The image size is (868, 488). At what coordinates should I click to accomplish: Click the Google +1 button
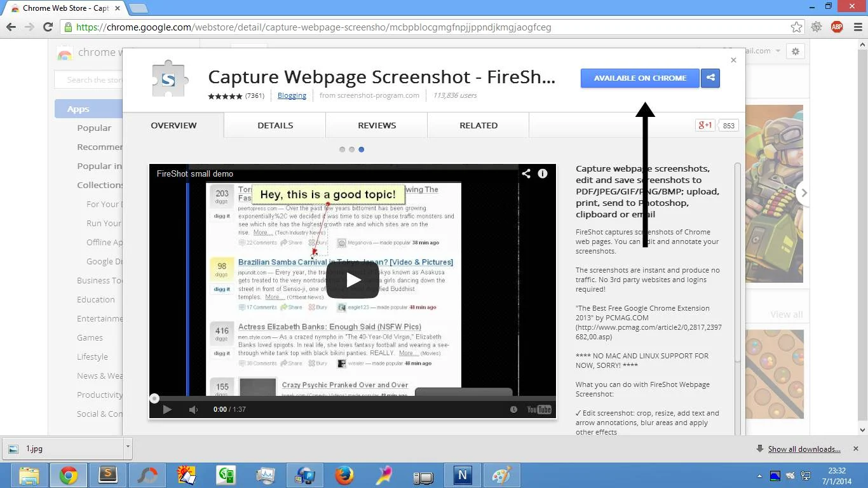click(705, 125)
